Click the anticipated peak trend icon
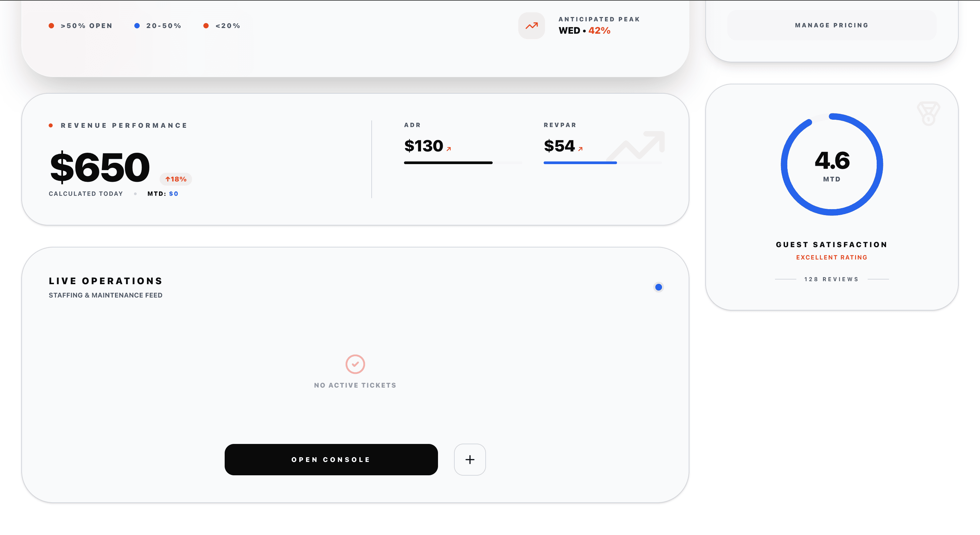The height and width of the screenshot is (535, 980). coord(531,25)
